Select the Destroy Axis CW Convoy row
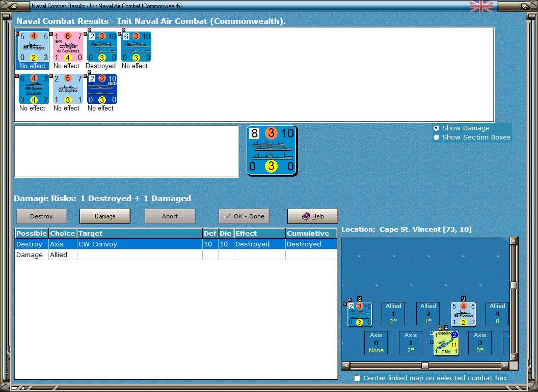This screenshot has height=392, width=538. coord(176,244)
